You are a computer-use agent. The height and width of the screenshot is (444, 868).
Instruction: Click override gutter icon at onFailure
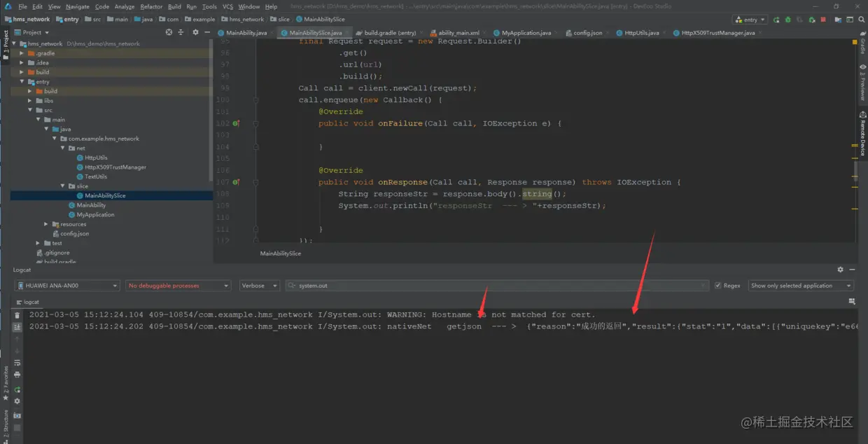pyautogui.click(x=237, y=123)
